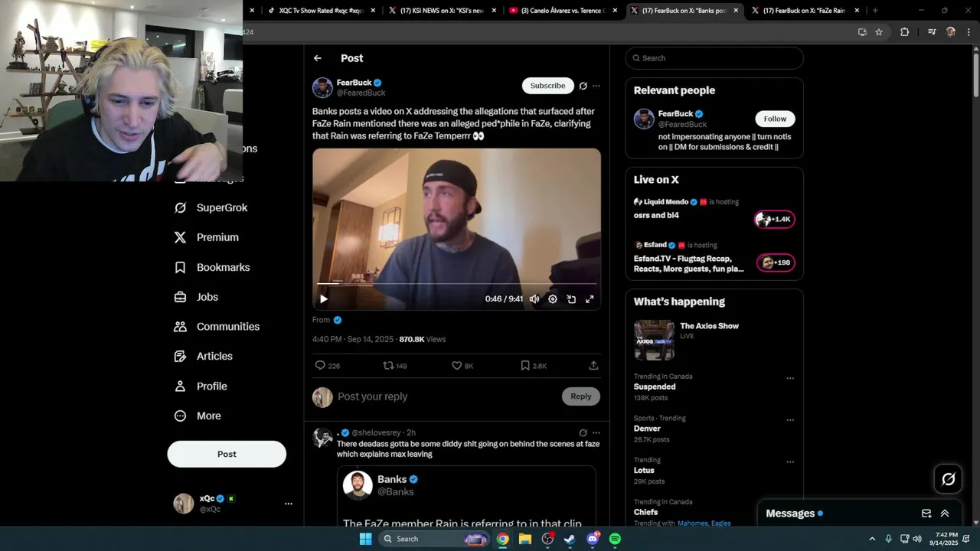980x551 pixels.
Task: Open browser Extensions puzzle icon
Action: coord(904,32)
